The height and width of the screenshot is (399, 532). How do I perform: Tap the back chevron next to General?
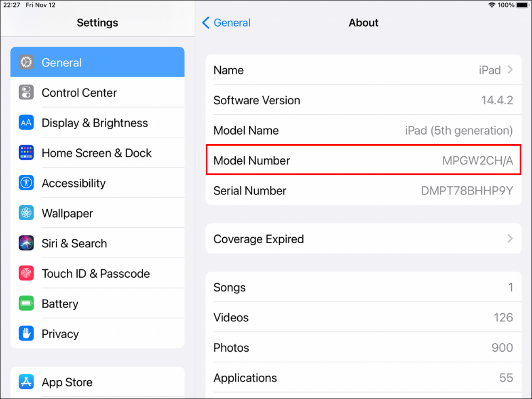click(205, 23)
